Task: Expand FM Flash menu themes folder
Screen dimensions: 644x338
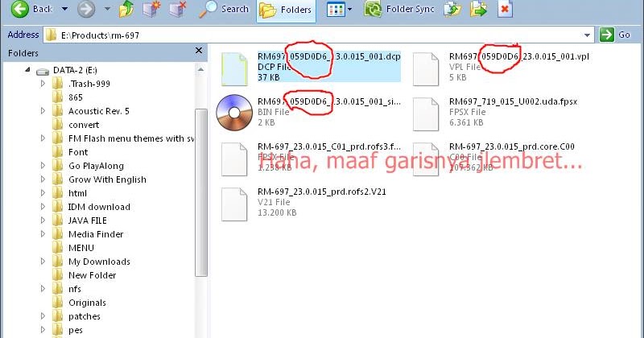Action: click(x=43, y=138)
